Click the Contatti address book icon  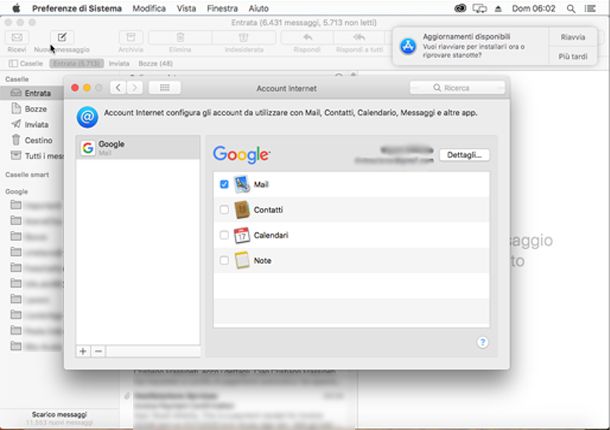point(242,210)
